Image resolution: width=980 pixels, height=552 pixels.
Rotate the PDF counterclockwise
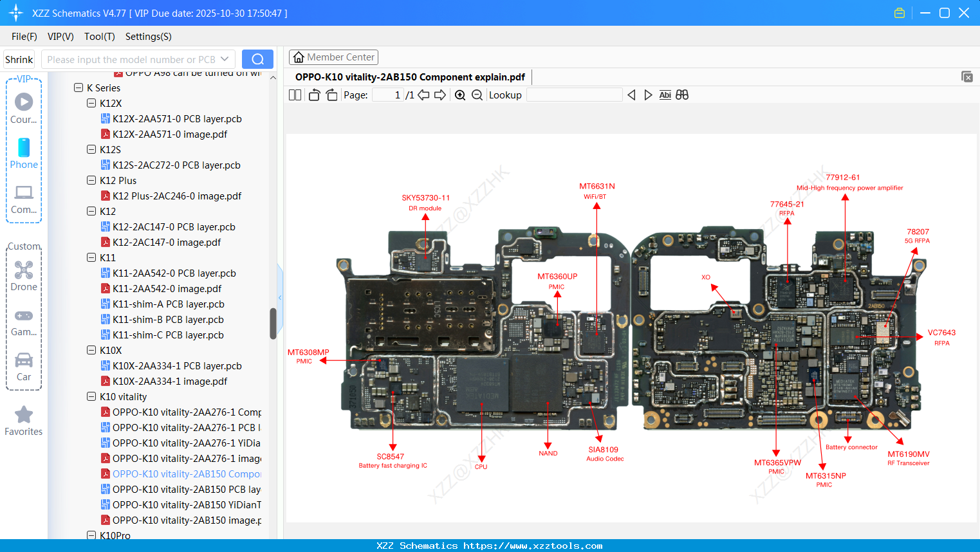point(313,95)
